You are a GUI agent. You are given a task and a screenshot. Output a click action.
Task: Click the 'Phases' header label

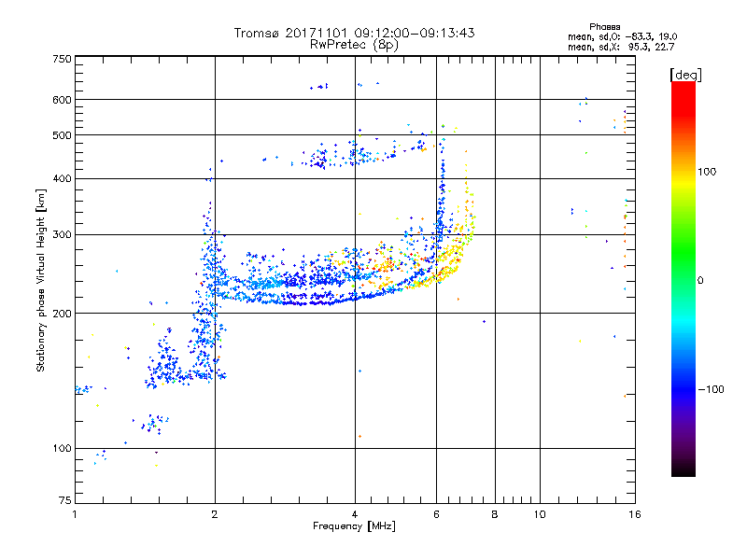point(604,27)
